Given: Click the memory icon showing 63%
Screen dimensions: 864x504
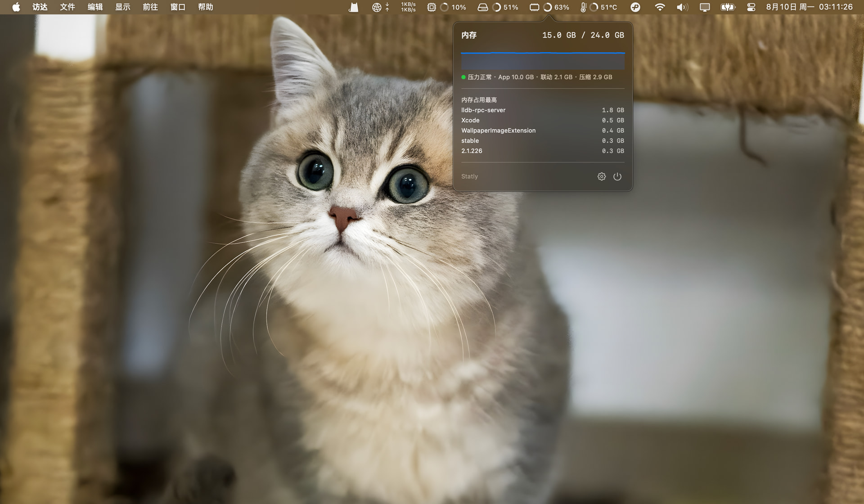Looking at the screenshot, I should (x=534, y=7).
